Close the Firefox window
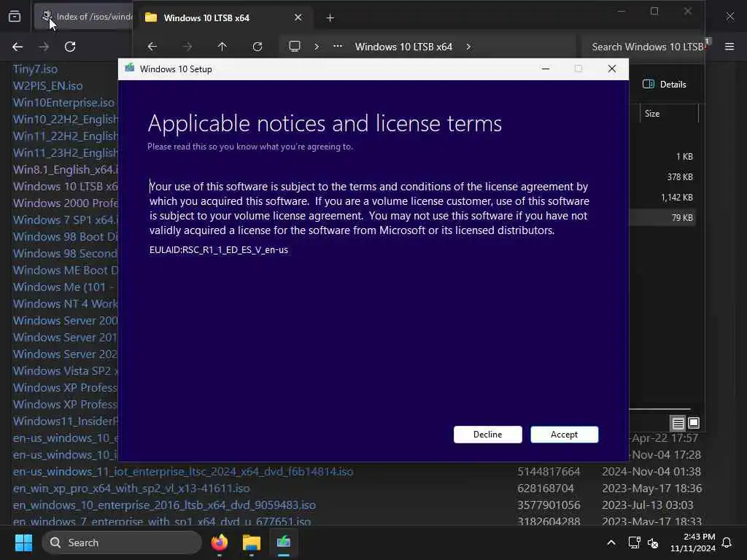Viewport: 747px width, 560px height. (x=729, y=17)
